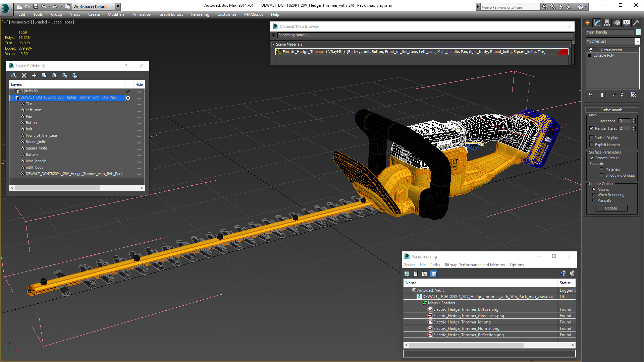Toggle the Render Iters checkbox
Screen dimensions: 644x362
coord(592,128)
